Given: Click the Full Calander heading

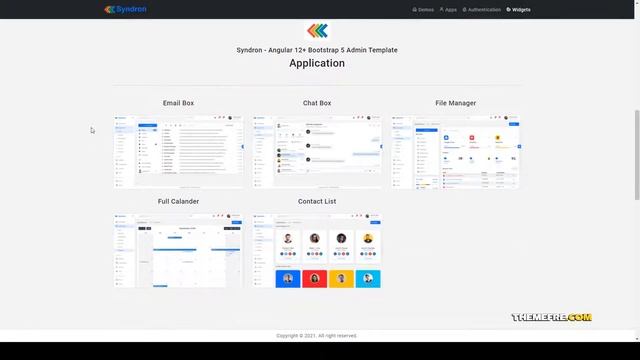Looking at the screenshot, I should pos(178,201).
